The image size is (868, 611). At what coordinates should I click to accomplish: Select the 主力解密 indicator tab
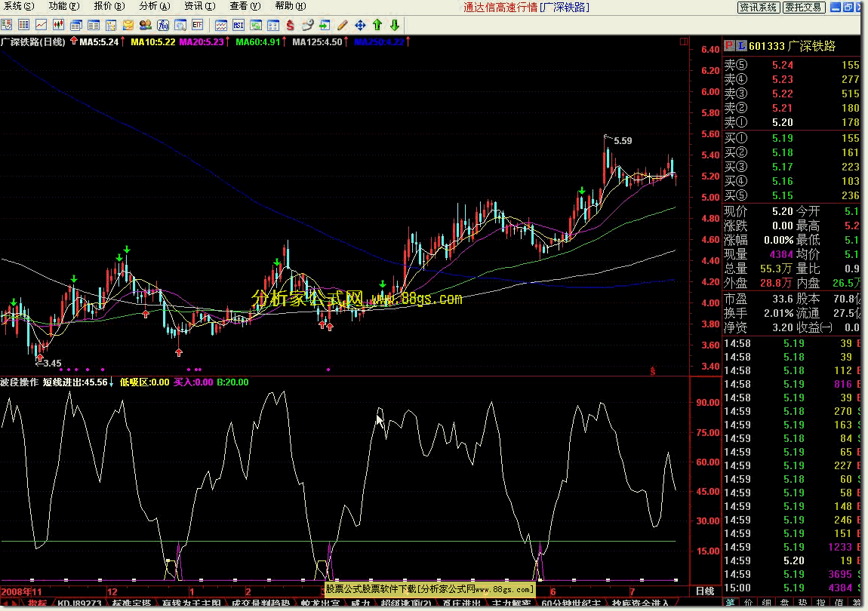pyautogui.click(x=511, y=603)
